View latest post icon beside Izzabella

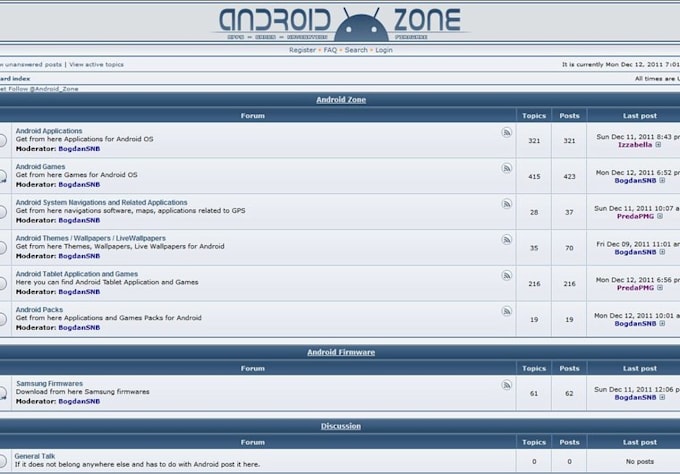tap(658, 145)
